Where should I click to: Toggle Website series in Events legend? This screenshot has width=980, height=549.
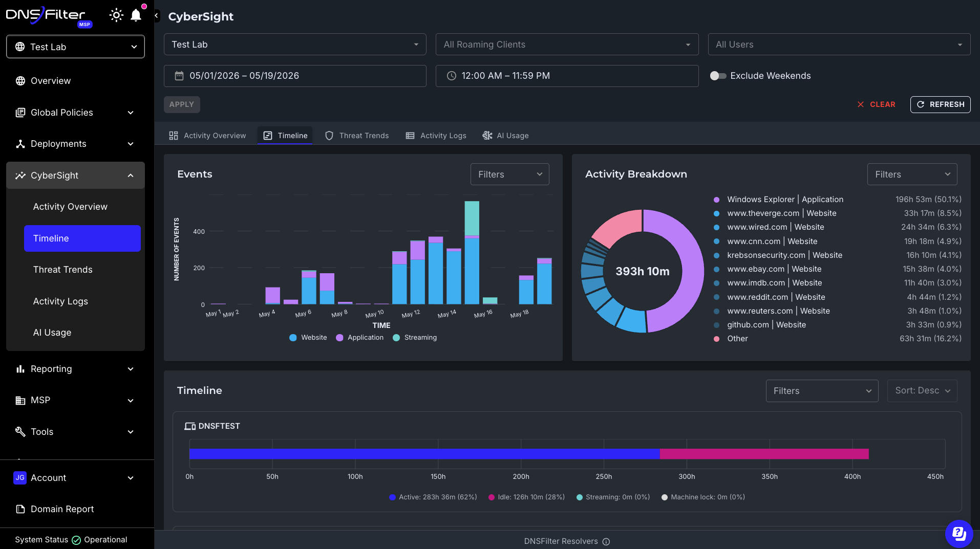[x=308, y=338]
